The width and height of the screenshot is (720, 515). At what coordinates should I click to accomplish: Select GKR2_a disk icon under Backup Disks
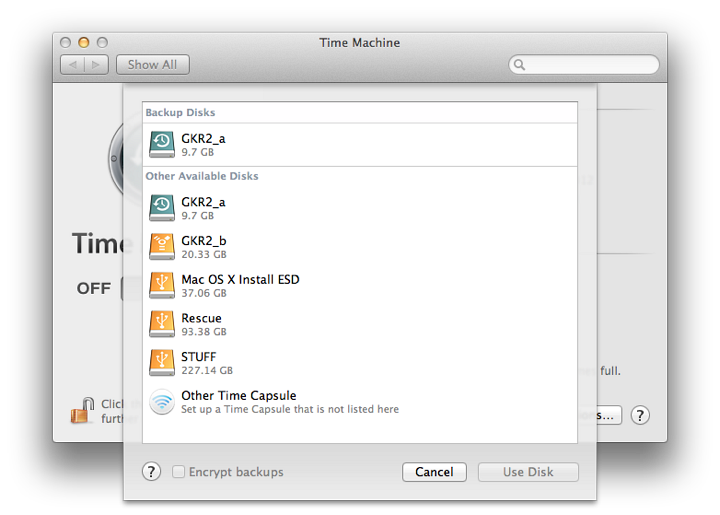point(162,144)
